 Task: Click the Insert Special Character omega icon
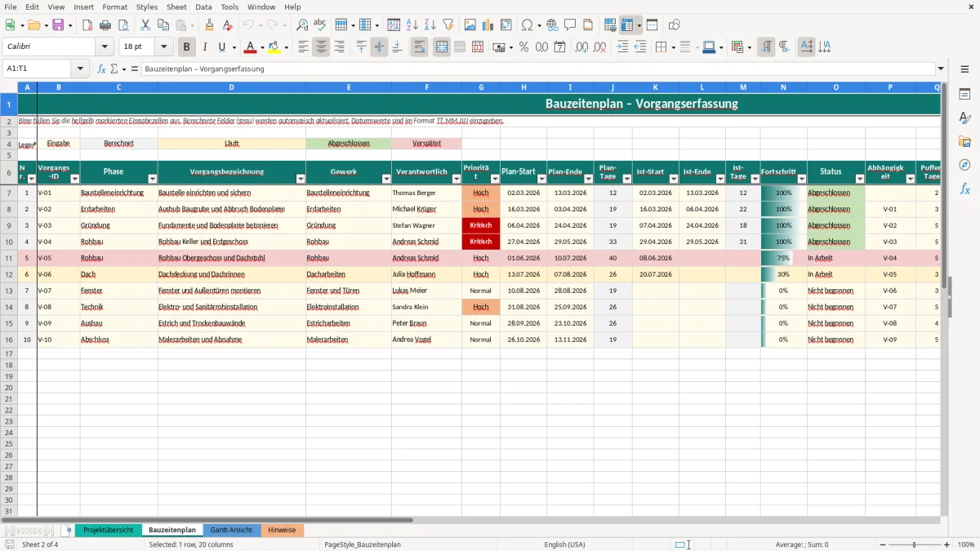[x=527, y=25]
